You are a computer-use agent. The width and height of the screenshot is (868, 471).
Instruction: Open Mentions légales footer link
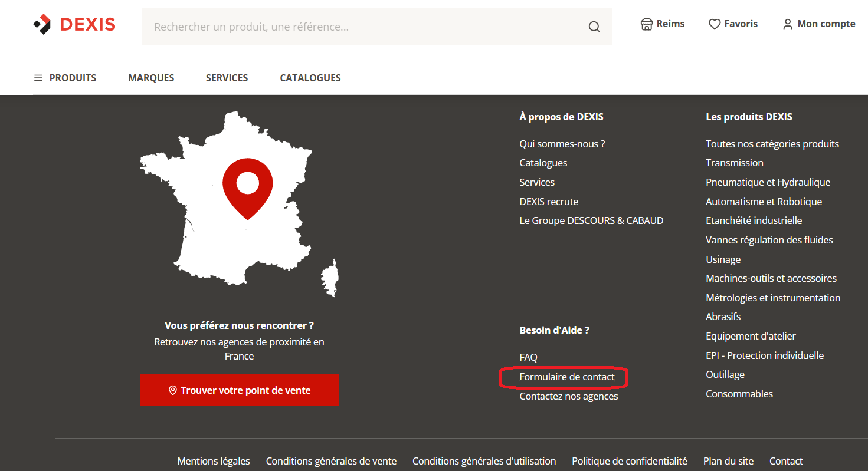coord(214,461)
